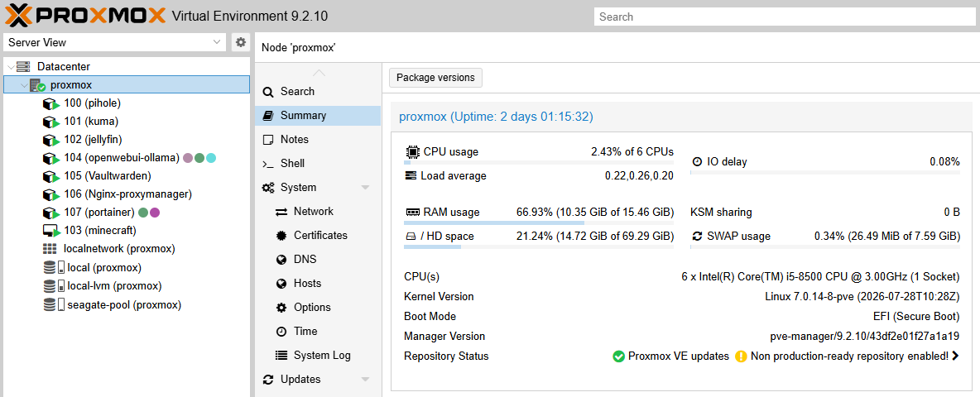Image resolution: width=980 pixels, height=397 pixels.
Task: Click the Notes sticky-note icon
Action: pos(268,140)
